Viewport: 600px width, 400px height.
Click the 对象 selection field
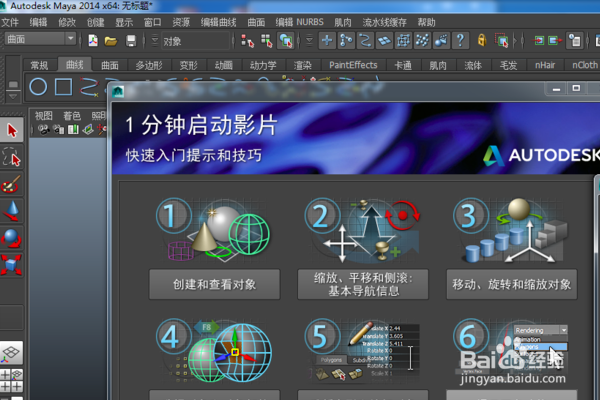pos(196,41)
